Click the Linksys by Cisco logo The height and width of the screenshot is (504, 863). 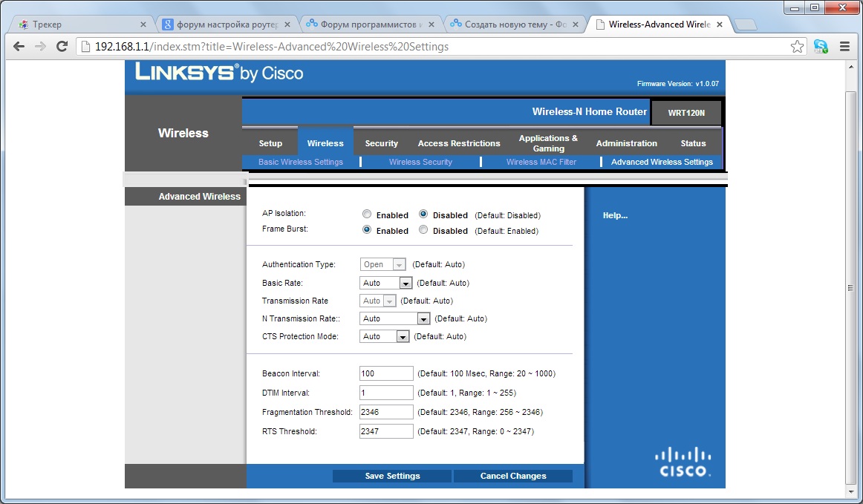219,72
